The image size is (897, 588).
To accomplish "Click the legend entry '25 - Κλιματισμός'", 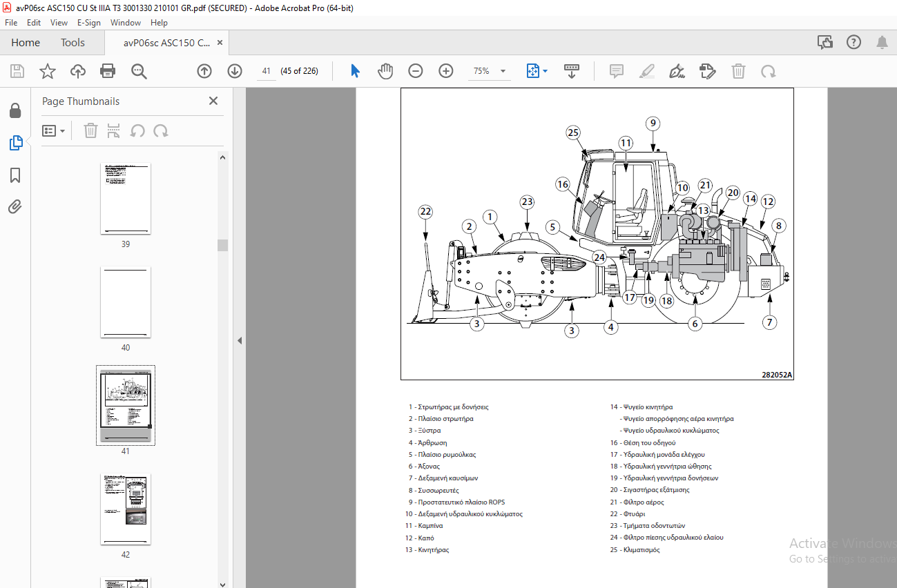I will tap(635, 550).
